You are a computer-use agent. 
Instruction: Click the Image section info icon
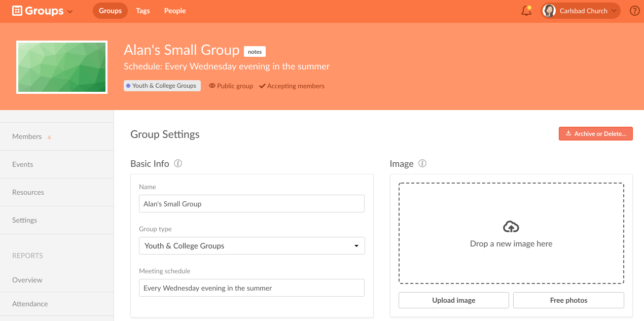422,164
